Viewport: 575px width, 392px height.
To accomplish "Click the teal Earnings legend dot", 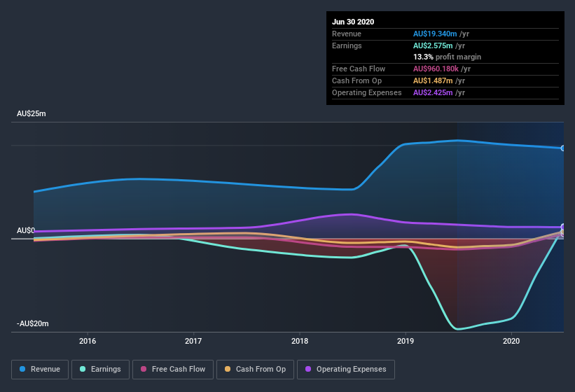I will click(x=83, y=369).
